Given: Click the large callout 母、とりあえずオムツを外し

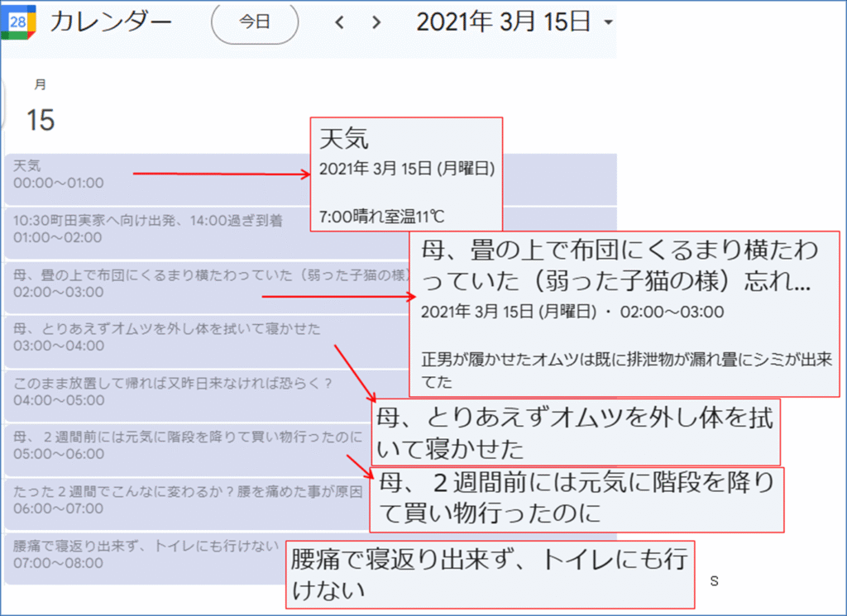Looking at the screenshot, I should [575, 433].
